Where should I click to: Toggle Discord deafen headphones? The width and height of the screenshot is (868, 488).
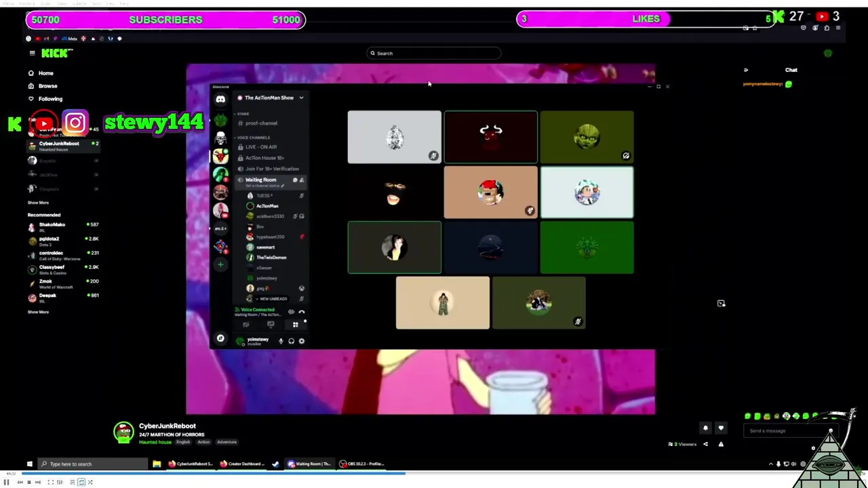click(x=292, y=341)
